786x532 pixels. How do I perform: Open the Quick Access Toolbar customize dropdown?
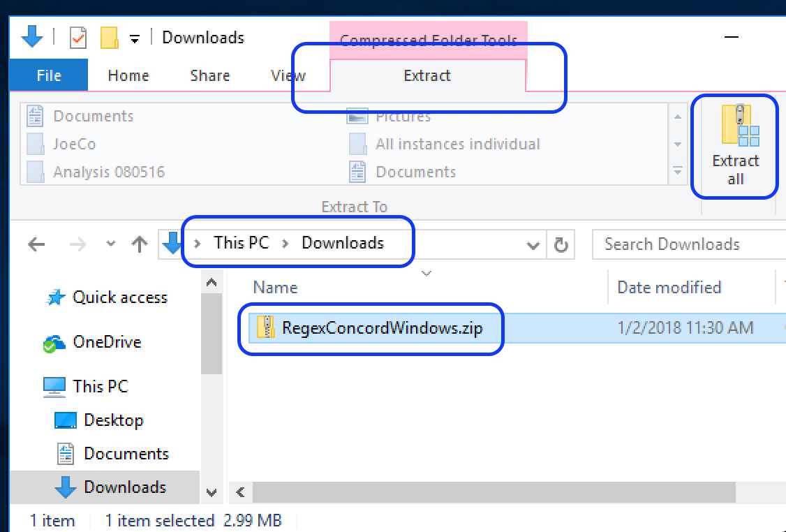pos(135,38)
